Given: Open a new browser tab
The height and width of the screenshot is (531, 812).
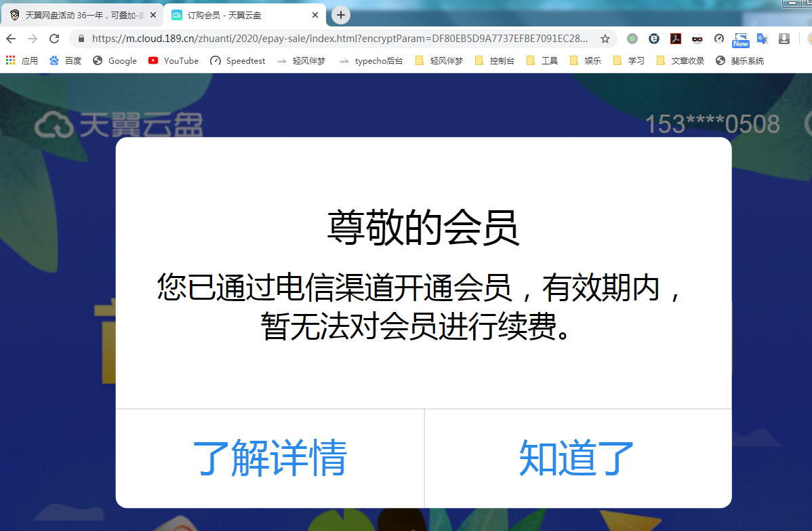Looking at the screenshot, I should click(x=341, y=15).
